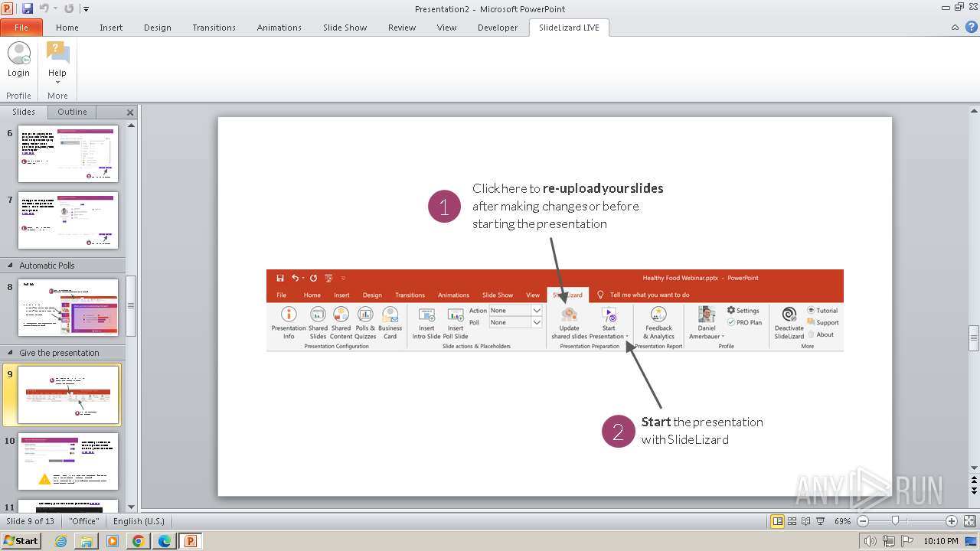Switch to Slide Sorter view
Screen dimensions: 980x551
point(792,521)
